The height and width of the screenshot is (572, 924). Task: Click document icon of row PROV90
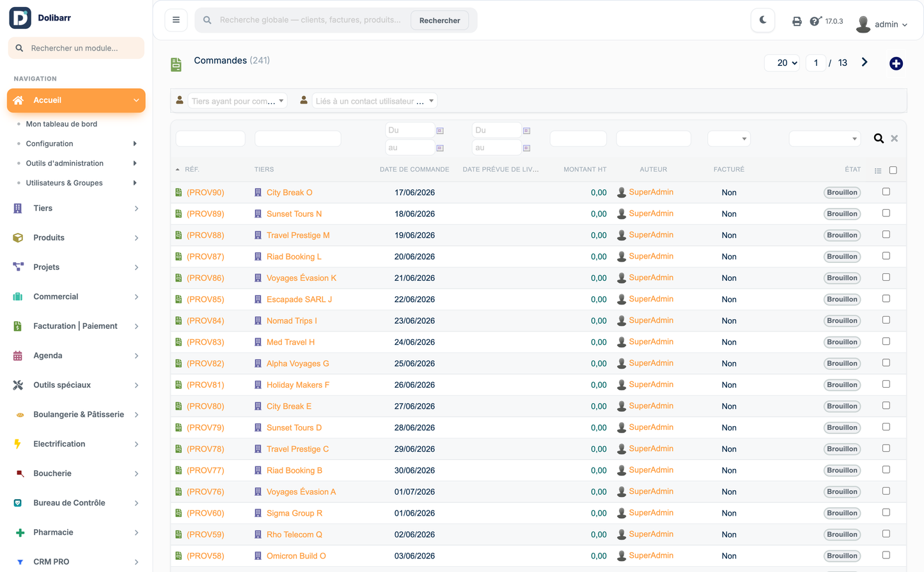(x=178, y=193)
